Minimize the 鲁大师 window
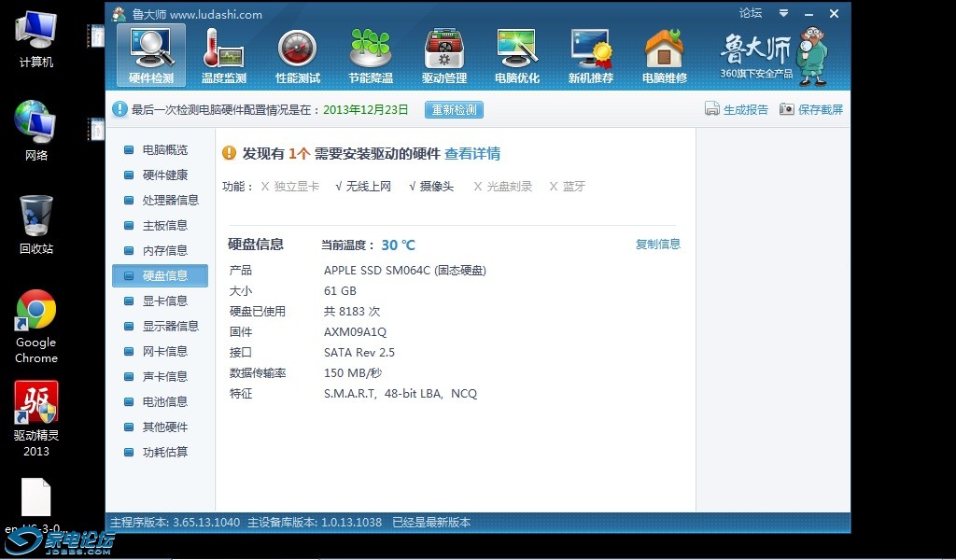956x560 pixels. [x=809, y=13]
